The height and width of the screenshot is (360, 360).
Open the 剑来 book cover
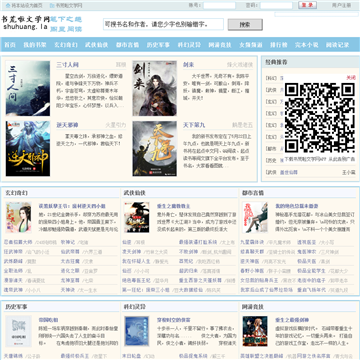[x=155, y=88]
